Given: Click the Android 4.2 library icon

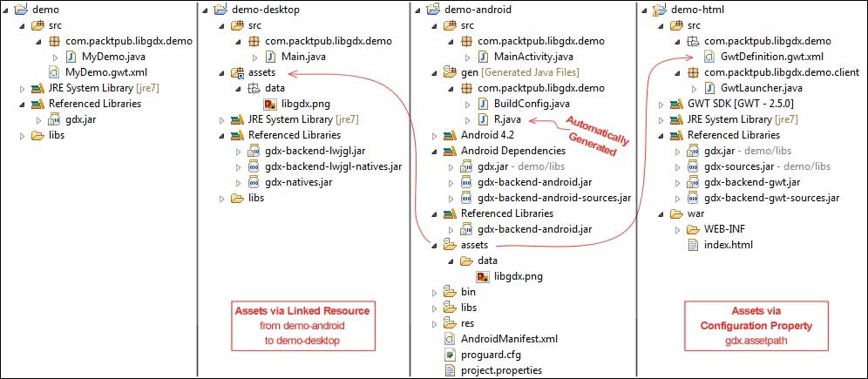Looking at the screenshot, I should [x=450, y=135].
